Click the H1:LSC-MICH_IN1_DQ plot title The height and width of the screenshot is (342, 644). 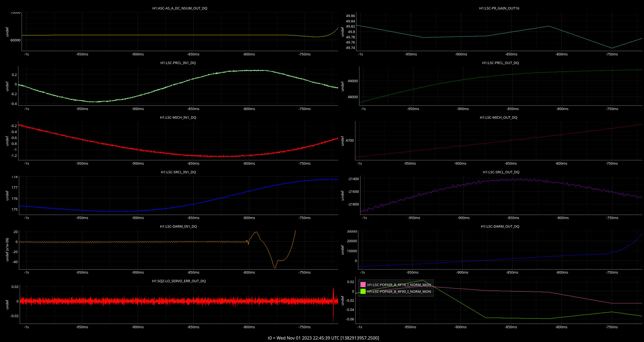tap(178, 117)
